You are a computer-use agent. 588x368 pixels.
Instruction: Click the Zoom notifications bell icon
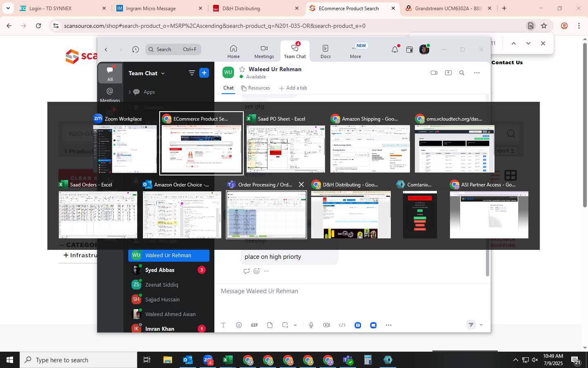pos(395,49)
